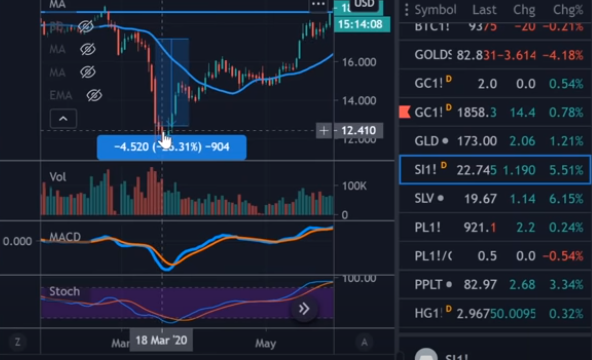Click the SI1! symbol logo in the details panel
This screenshot has width=592, height=360.
tap(426, 355)
